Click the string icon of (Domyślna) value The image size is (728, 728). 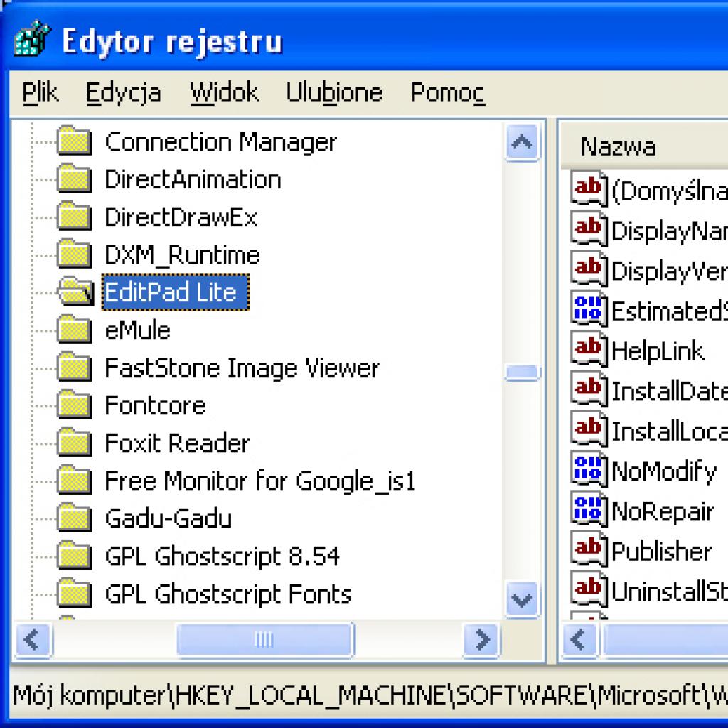(x=589, y=188)
